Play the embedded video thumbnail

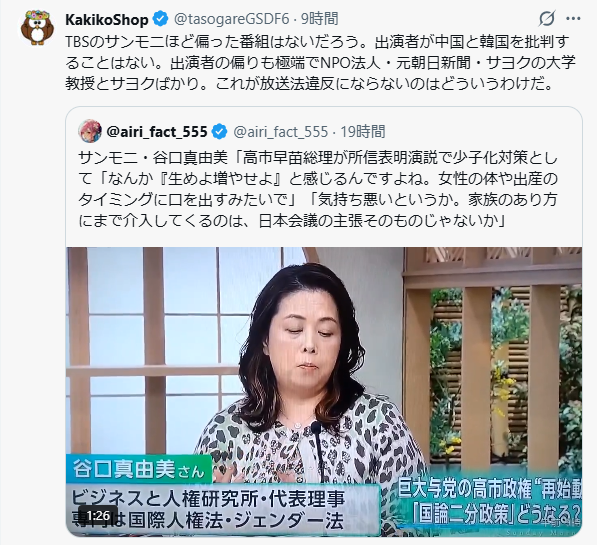pyautogui.click(x=324, y=392)
